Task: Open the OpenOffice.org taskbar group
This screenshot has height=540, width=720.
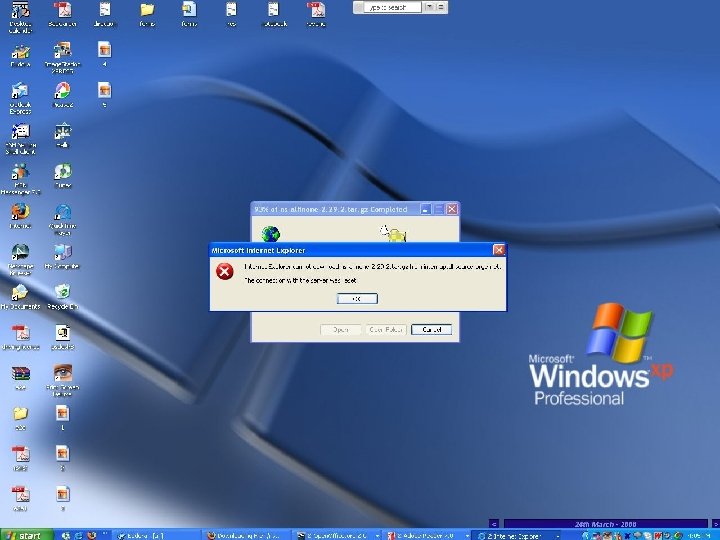Action: 337,535
